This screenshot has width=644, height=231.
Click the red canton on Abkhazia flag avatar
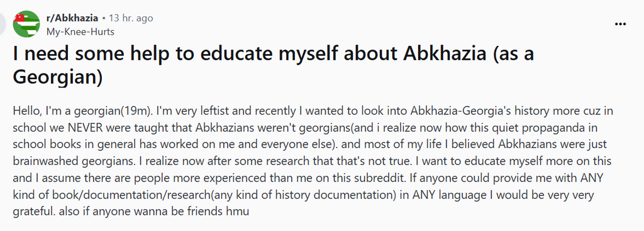coord(19,18)
